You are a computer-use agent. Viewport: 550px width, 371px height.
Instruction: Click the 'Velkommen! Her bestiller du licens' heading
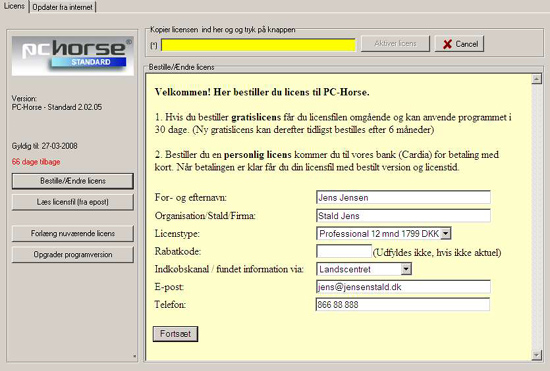tap(262, 93)
